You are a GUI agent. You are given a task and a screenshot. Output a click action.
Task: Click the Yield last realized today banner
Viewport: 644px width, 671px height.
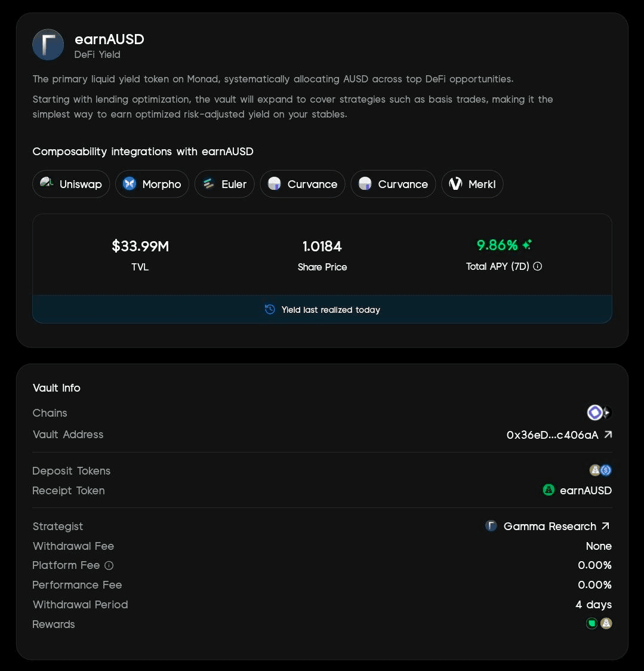pyautogui.click(x=322, y=309)
